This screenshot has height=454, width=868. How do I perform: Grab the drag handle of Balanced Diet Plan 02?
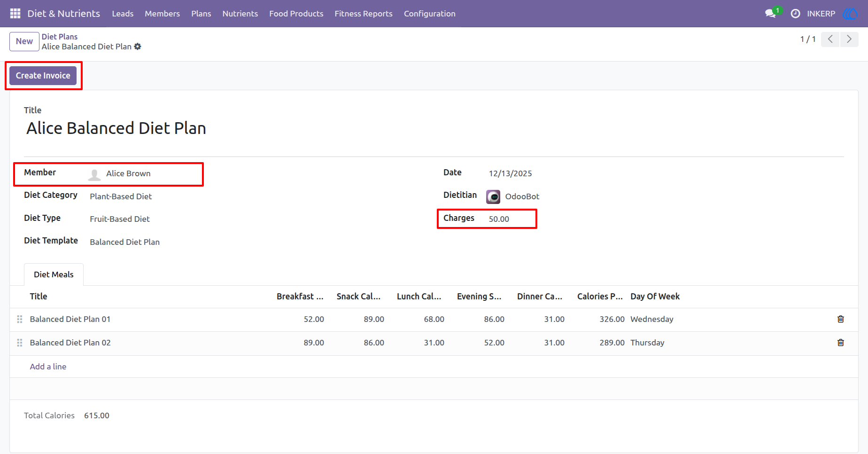coord(20,343)
